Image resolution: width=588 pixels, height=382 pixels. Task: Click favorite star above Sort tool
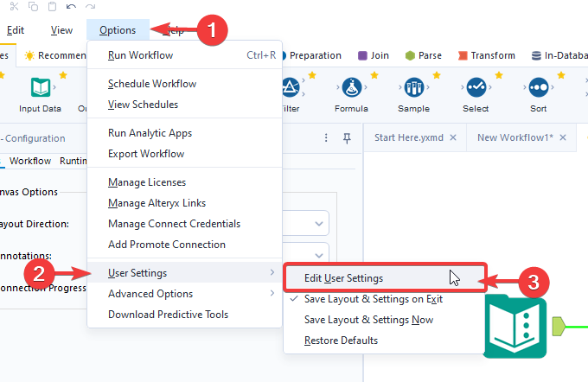tap(561, 75)
